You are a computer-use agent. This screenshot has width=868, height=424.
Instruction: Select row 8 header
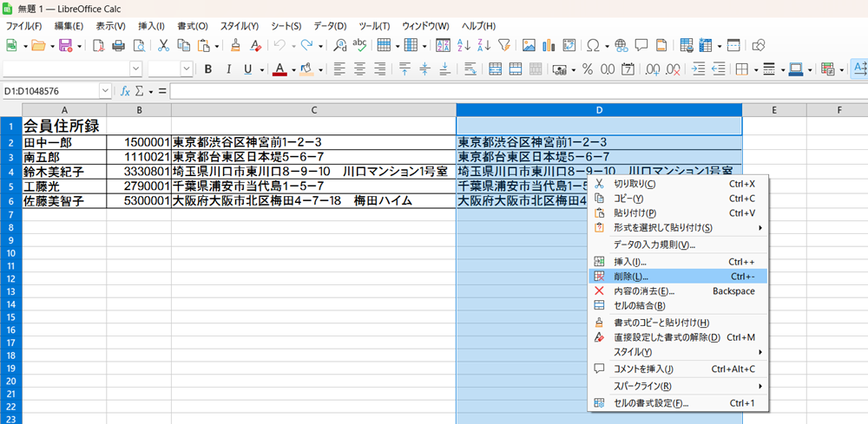coord(10,227)
